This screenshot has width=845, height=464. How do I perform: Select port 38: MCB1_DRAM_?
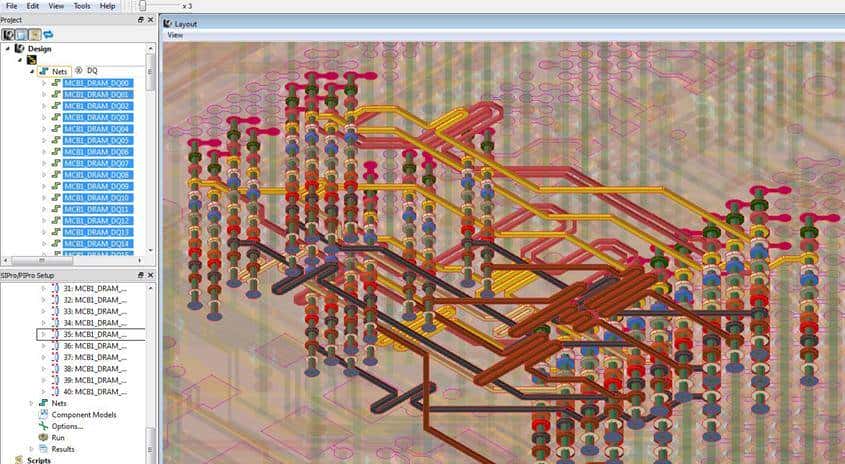click(95, 369)
